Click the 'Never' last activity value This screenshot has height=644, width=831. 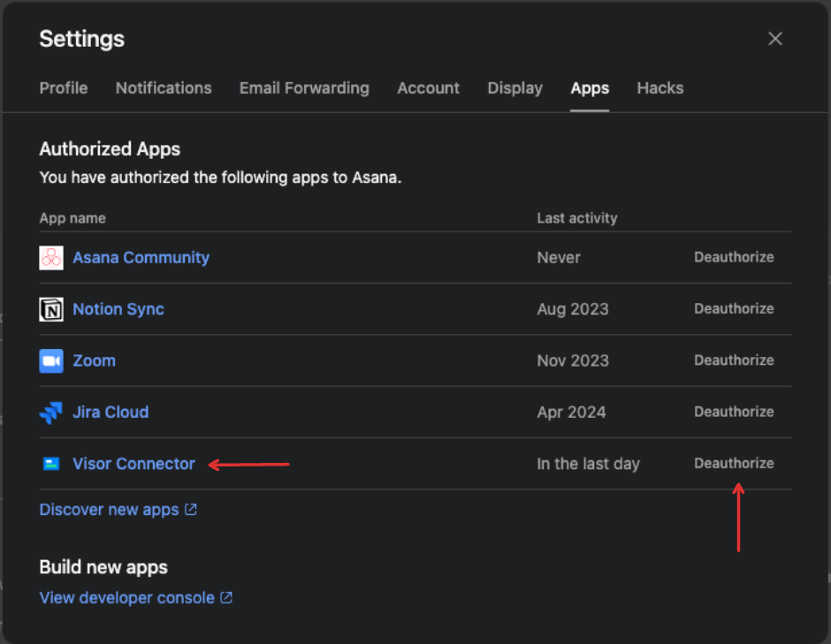tap(559, 257)
